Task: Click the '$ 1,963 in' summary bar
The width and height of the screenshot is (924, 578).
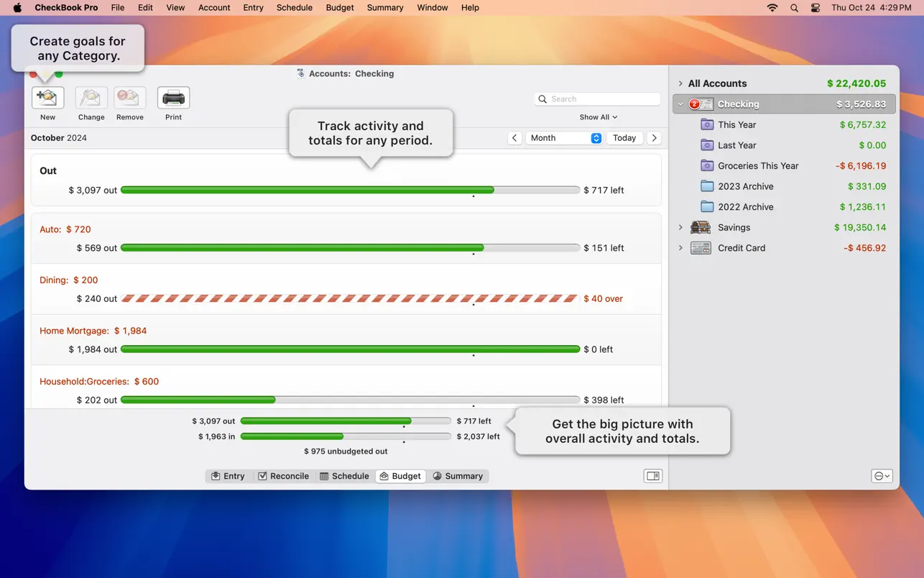Action: pyautogui.click(x=346, y=436)
